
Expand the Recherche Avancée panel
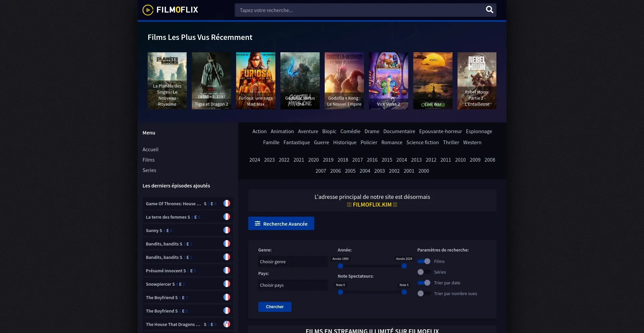(281, 223)
